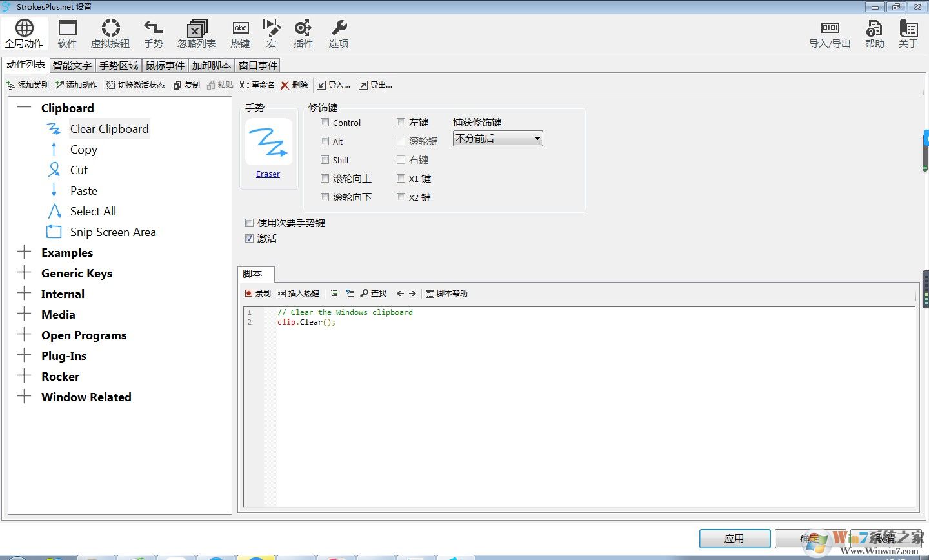Click the 插件 (Plugins) icon
Viewport: 929px width, 560px height.
[x=303, y=34]
